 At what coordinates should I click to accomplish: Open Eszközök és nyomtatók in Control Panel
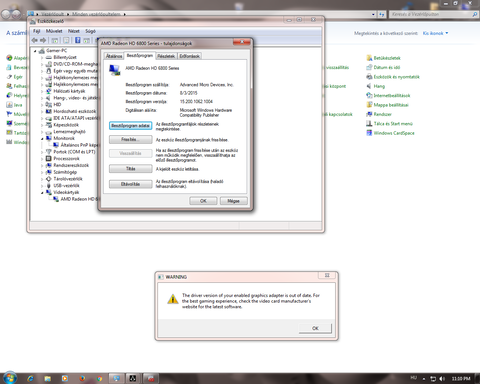pos(393,77)
